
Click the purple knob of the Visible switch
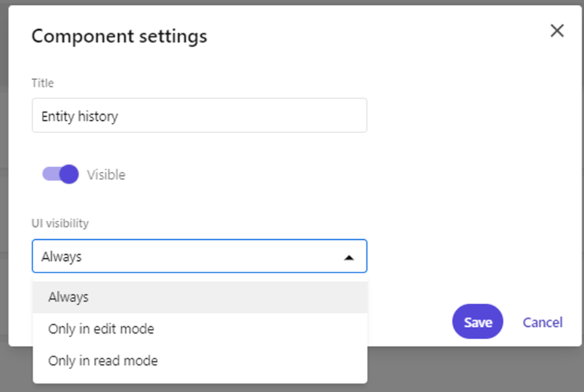pos(69,175)
